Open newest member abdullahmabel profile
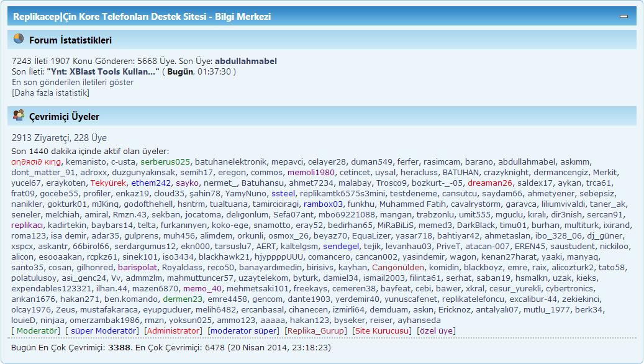Screen dimensions: 644x364 [245, 61]
